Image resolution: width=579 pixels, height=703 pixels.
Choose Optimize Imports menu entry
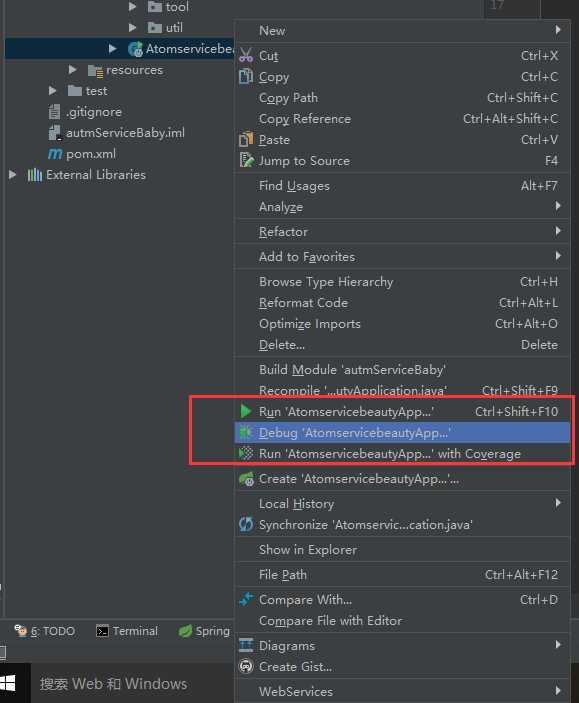point(402,324)
